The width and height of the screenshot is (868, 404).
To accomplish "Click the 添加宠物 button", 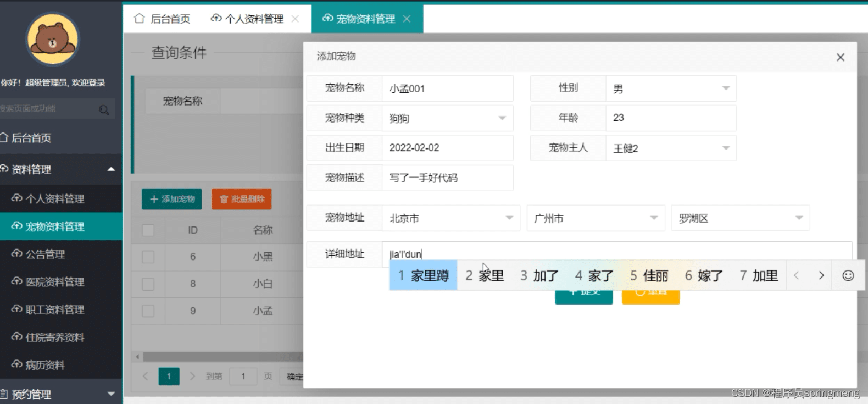I will [x=172, y=199].
